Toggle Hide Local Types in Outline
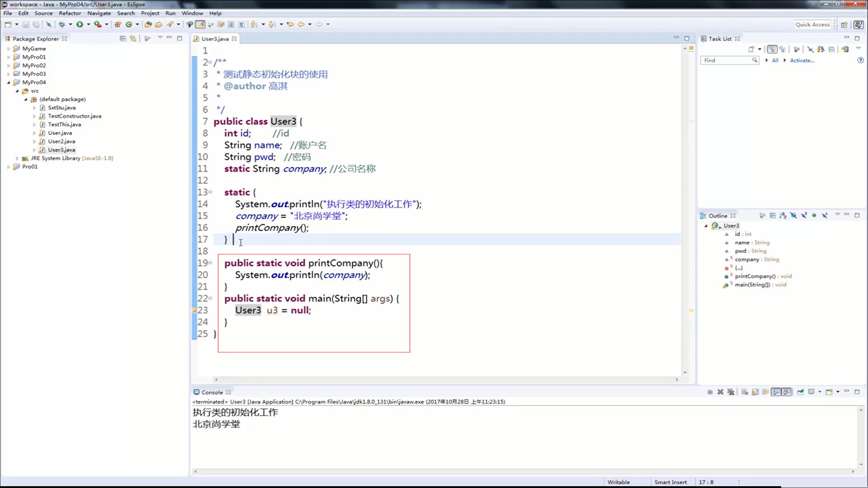Viewport: 868px width, 488px height. (825, 216)
